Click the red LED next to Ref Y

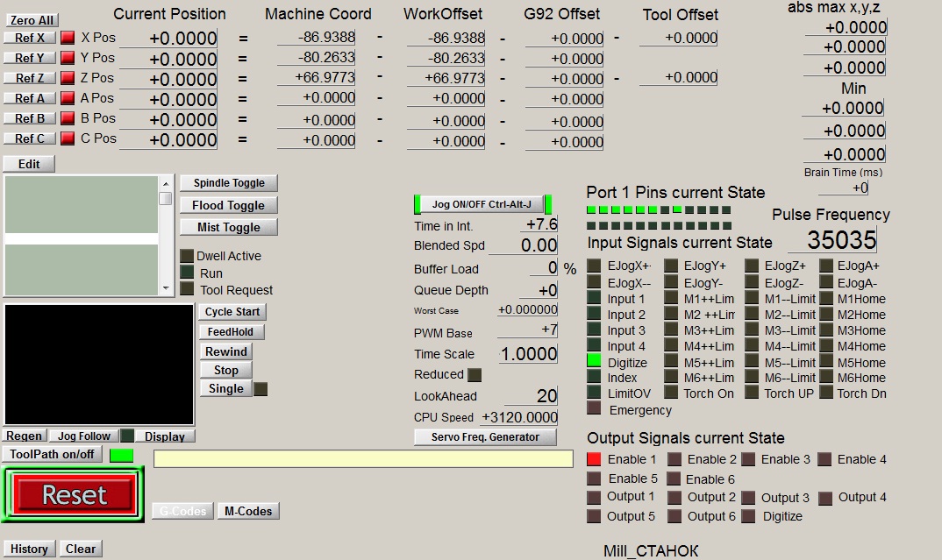click(x=68, y=58)
